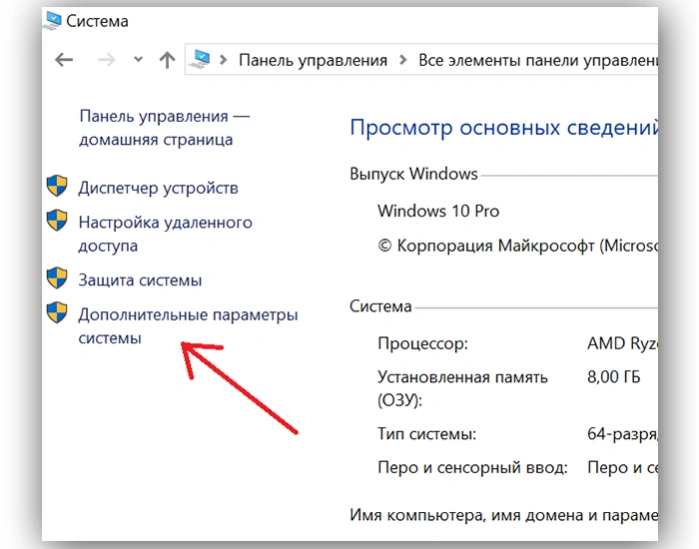The width and height of the screenshot is (699, 549).
Task: Click the Forward navigation arrow
Action: [x=106, y=60]
